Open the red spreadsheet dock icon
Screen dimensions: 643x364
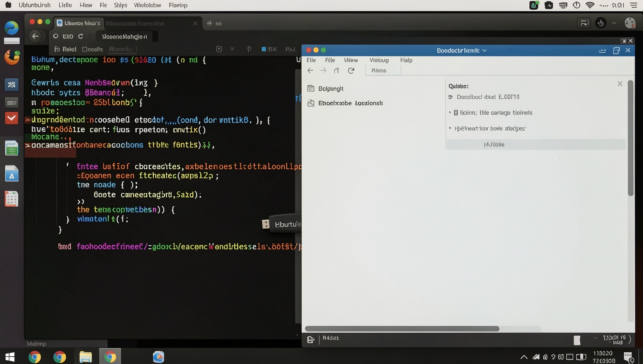[x=12, y=199]
